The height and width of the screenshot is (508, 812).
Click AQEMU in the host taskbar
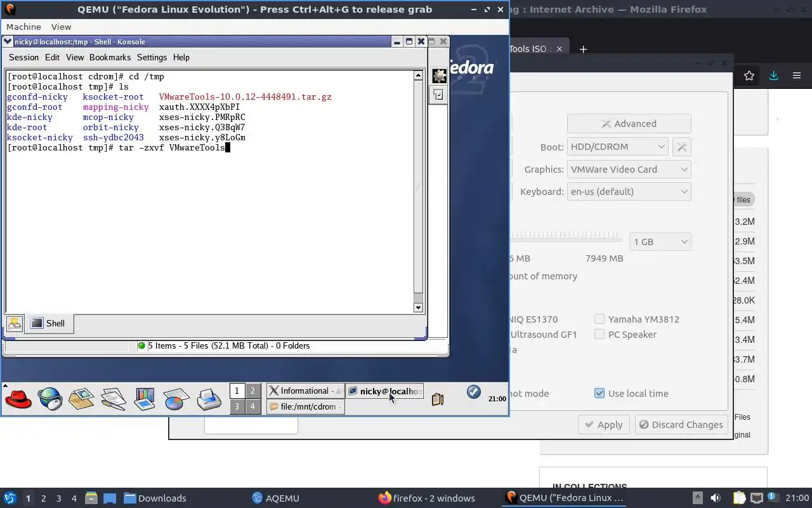pos(275,498)
